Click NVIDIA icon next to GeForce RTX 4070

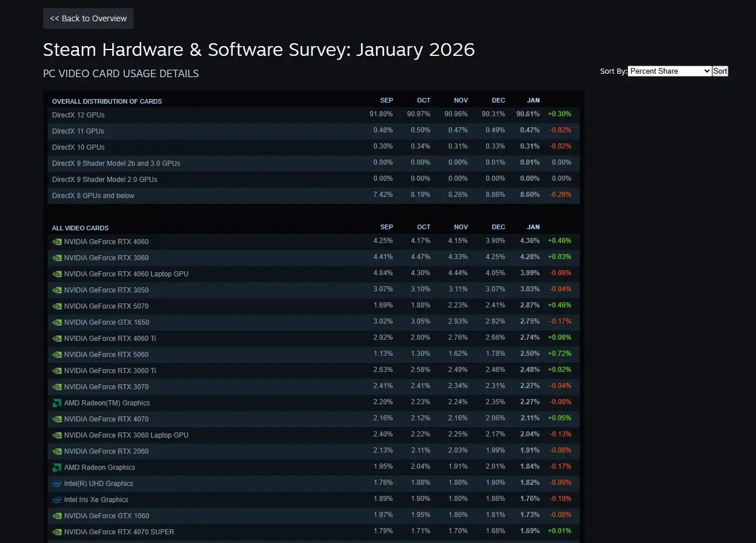tap(57, 419)
